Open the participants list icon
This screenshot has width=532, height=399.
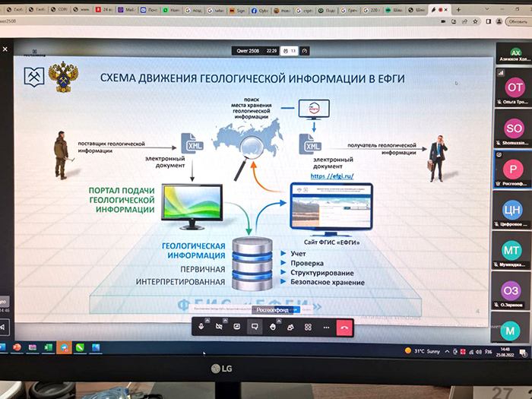(x=290, y=327)
